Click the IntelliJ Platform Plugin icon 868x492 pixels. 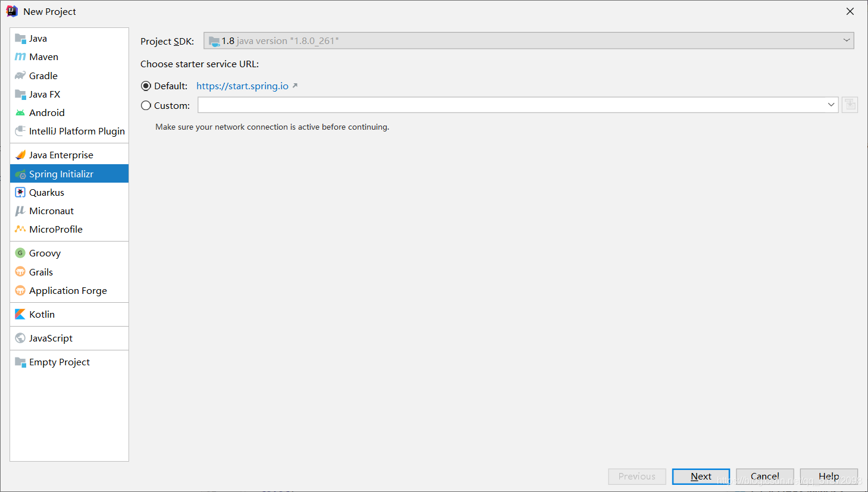[20, 131]
